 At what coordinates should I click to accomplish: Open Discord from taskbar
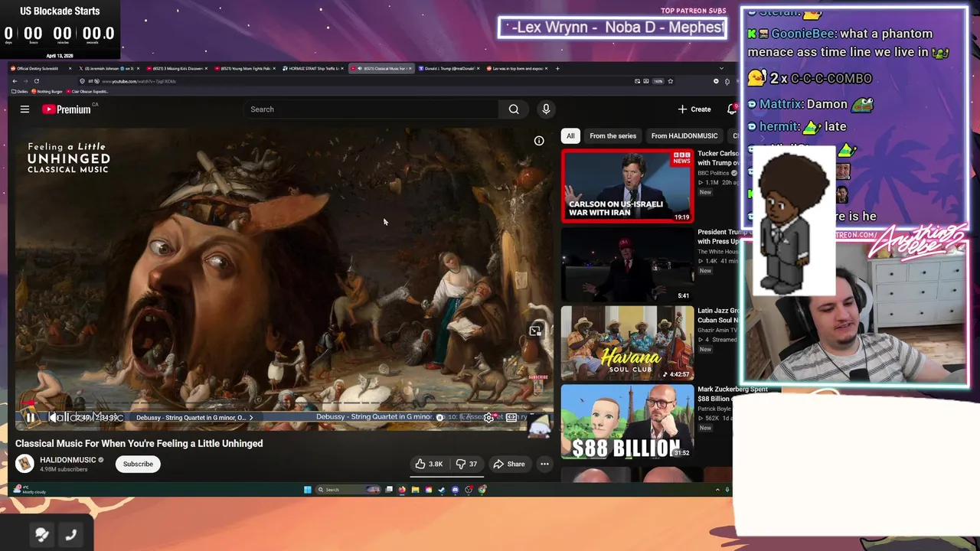coord(456,490)
